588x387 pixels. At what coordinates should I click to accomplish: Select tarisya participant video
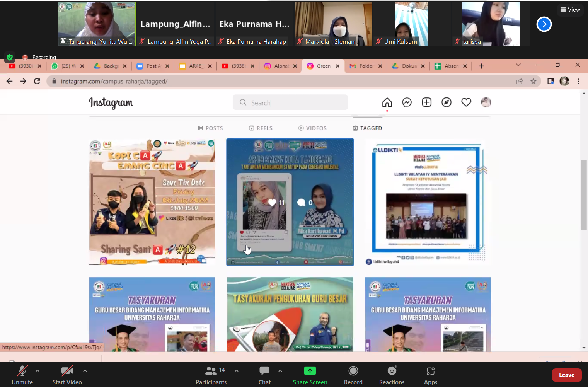pyautogui.click(x=491, y=24)
